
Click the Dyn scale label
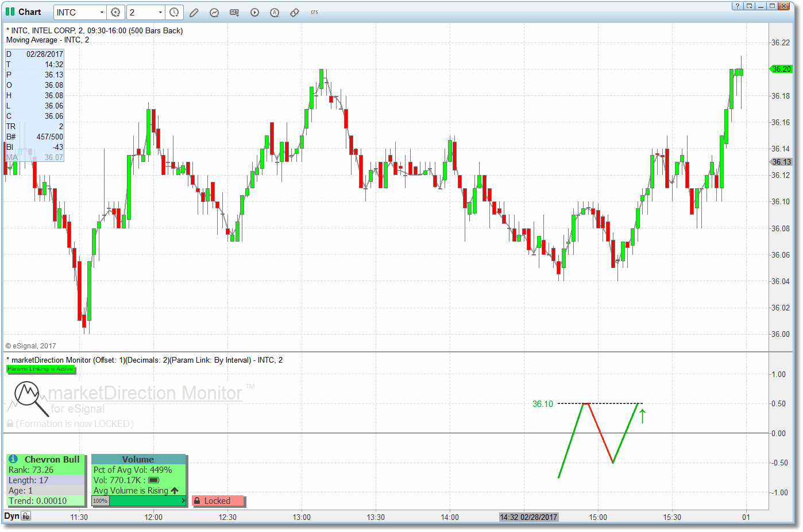pos(11,516)
